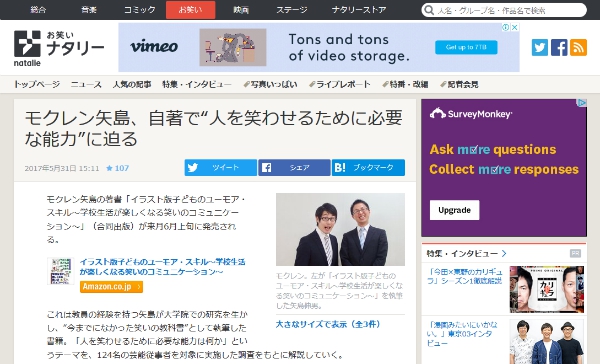Screen dimensions: 600x364
Task: Share article with the Facebook シェア button
Action: pos(294,168)
